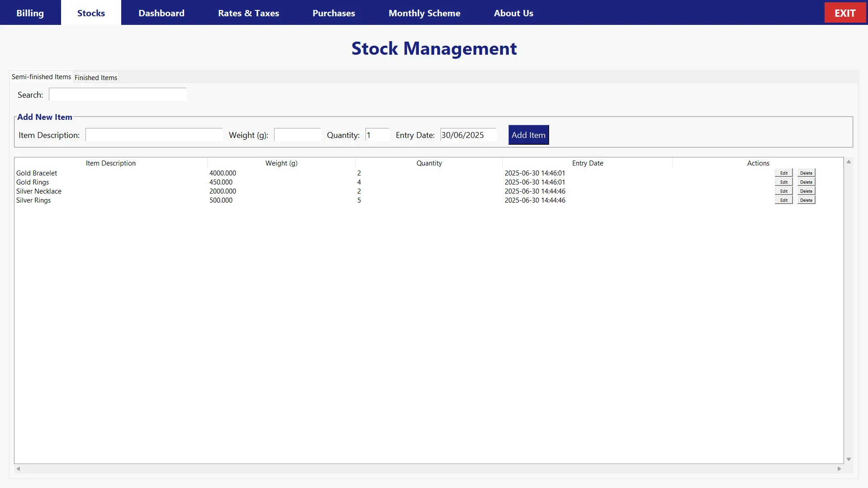
Task: Click the Entry Date field
Action: [468, 135]
